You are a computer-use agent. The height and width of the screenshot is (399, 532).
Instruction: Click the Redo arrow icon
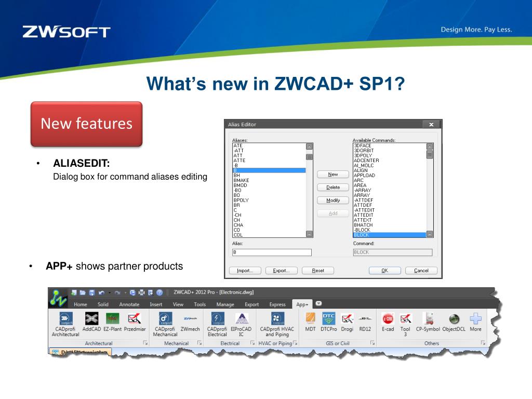click(117, 292)
